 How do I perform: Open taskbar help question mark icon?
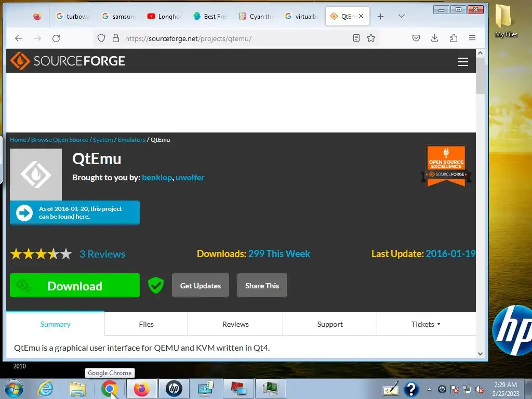pyautogui.click(x=411, y=389)
